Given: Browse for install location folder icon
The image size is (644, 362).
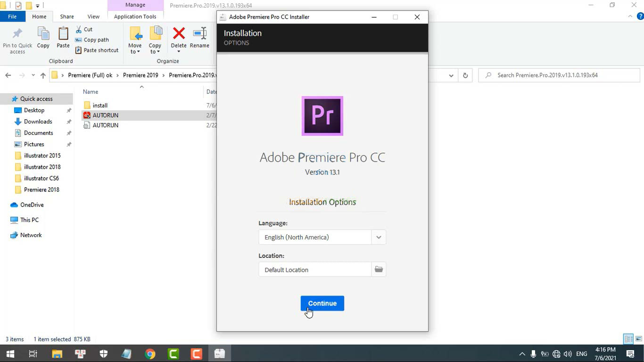Looking at the screenshot, I should (379, 270).
